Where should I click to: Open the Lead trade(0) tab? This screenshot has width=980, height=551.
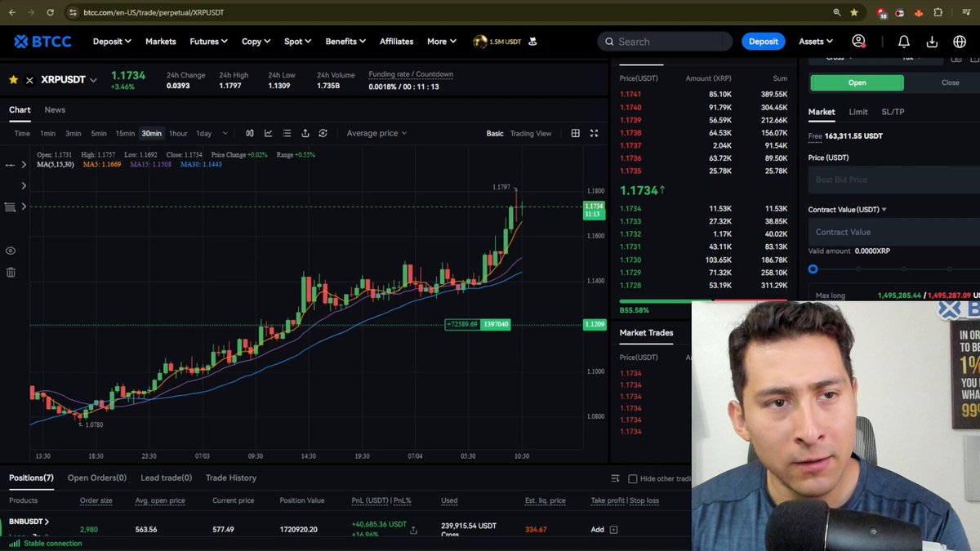[166, 478]
